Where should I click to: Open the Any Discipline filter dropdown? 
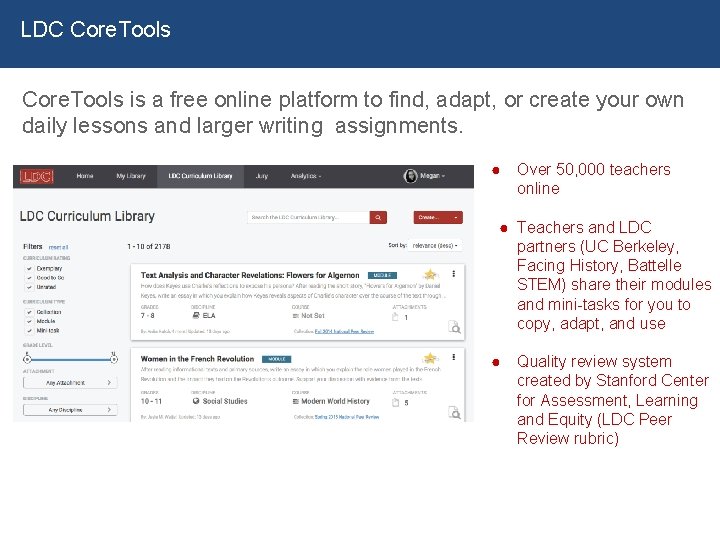pyautogui.click(x=70, y=410)
